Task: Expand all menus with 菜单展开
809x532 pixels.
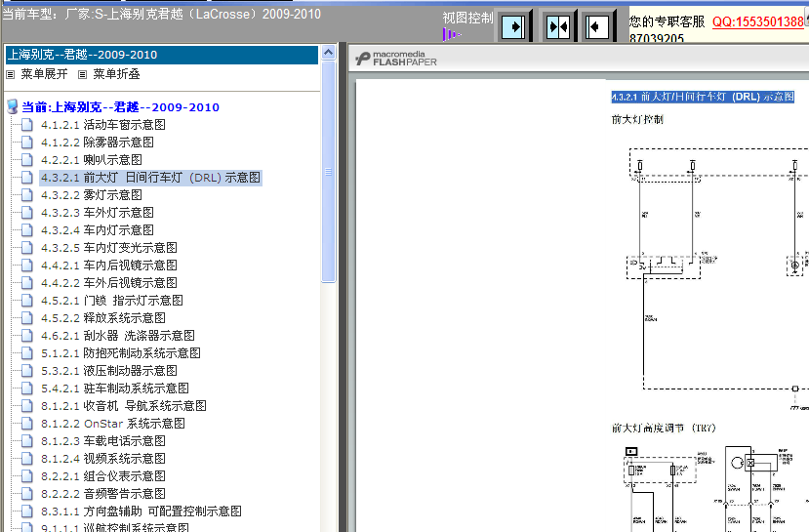Action: (44, 74)
